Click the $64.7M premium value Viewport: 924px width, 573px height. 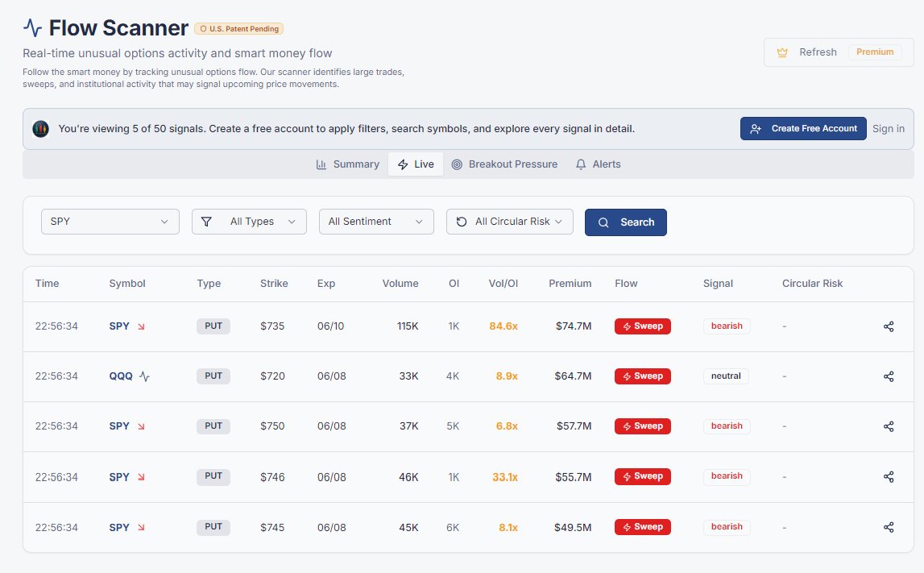[x=573, y=376]
